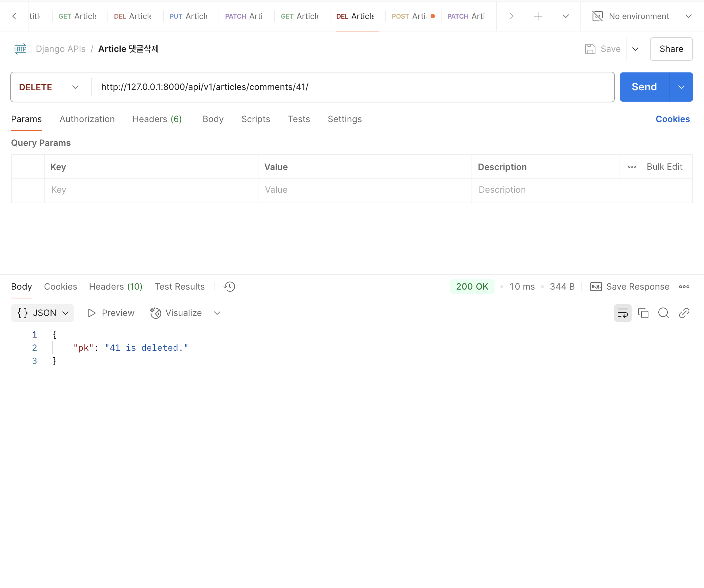Viewport: 704px width, 588px height.
Task: Click the no-environment icon
Action: tap(597, 16)
